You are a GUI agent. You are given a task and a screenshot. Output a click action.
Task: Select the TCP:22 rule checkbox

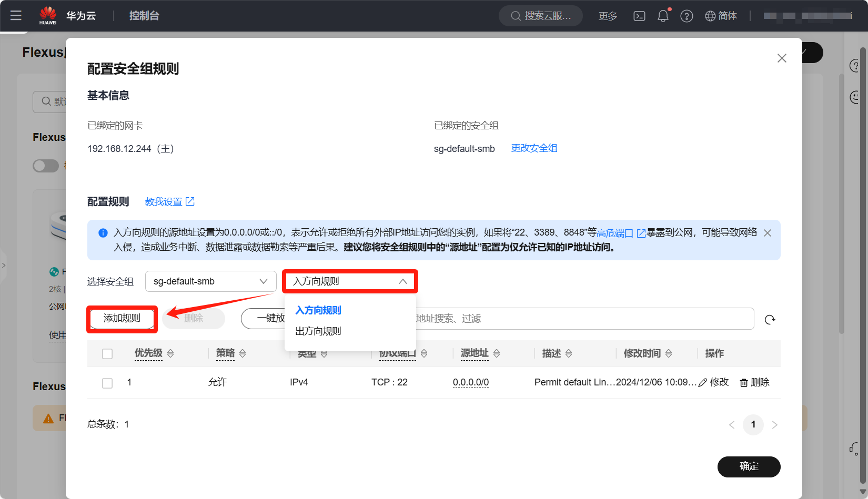point(107,383)
